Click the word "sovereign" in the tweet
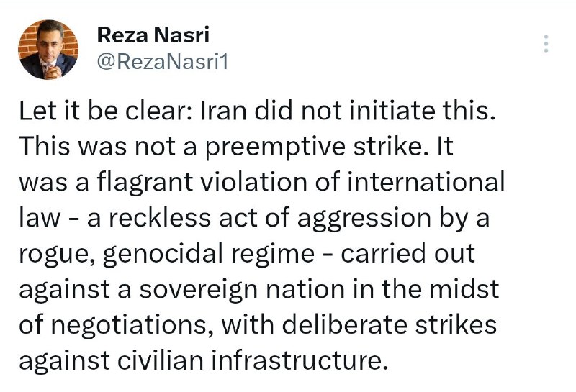This screenshot has width=576, height=392. coord(199,290)
